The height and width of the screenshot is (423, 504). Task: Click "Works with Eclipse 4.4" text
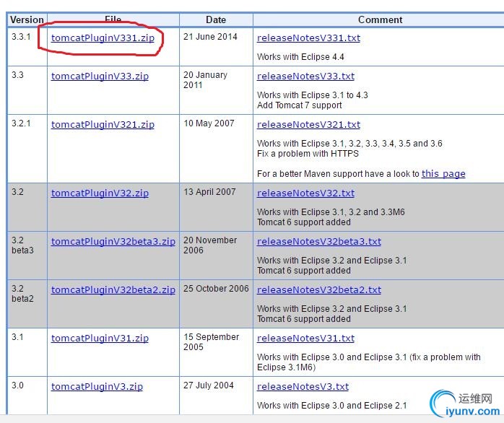tap(300, 57)
